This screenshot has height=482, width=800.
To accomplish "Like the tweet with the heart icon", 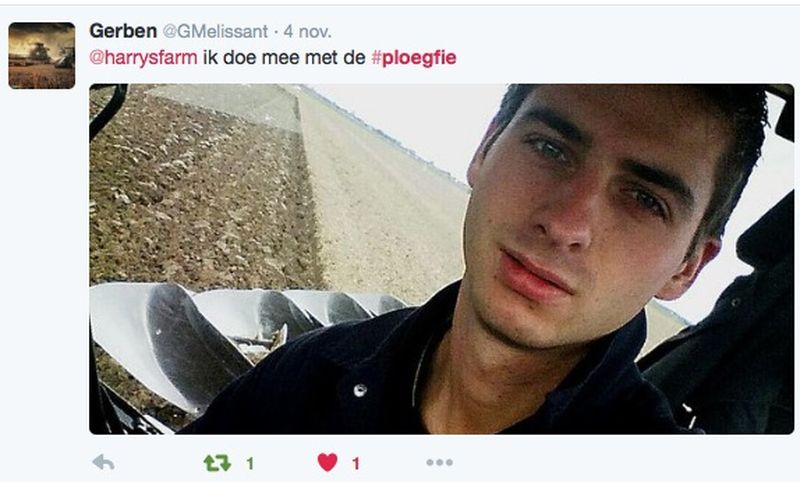I will (x=328, y=463).
